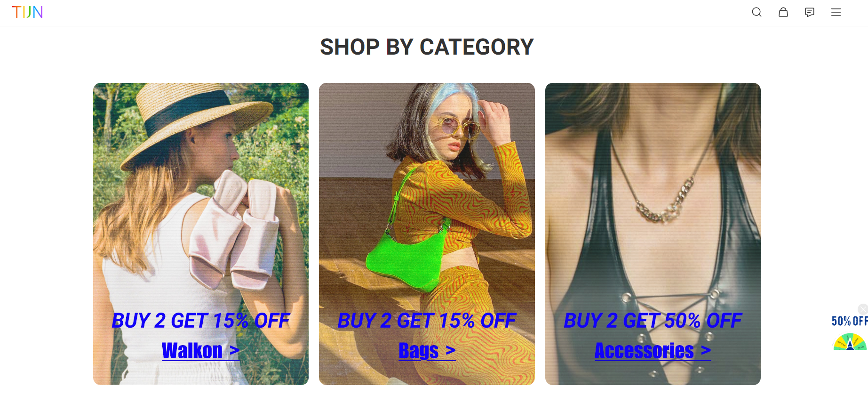This screenshot has width=868, height=395.
Task: Click the arrow beside Walkon
Action: point(234,351)
